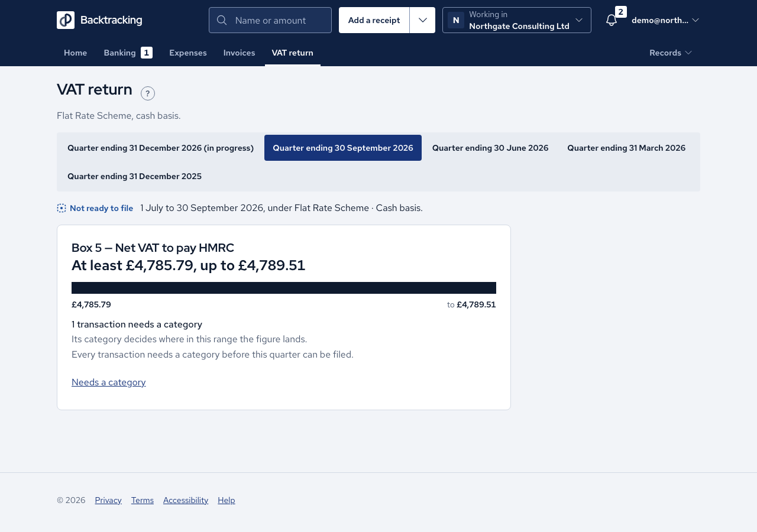The image size is (757, 532).
Task: Click the VAT return help question mark
Action: (x=148, y=93)
